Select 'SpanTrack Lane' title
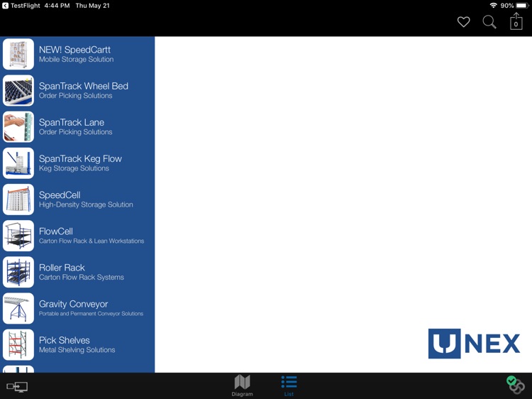 [72, 123]
